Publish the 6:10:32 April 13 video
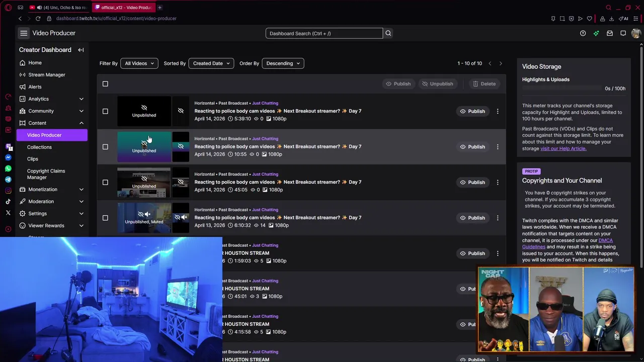Viewport: 644px width, 362px height. (472, 218)
